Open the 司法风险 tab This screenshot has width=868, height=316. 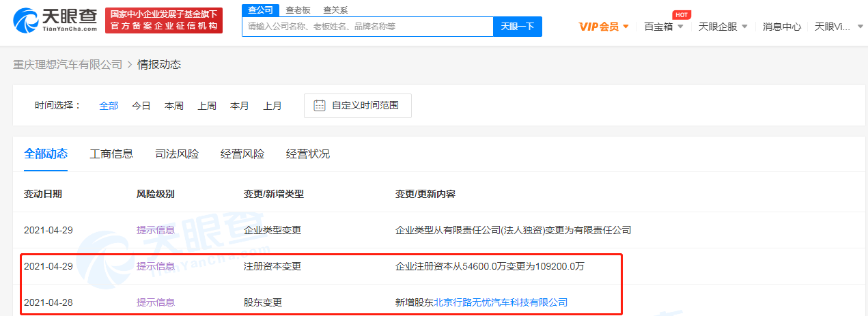click(x=177, y=154)
